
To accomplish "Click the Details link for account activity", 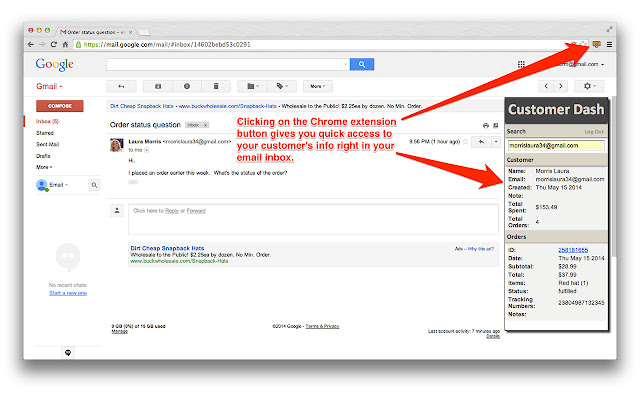I will (493, 336).
